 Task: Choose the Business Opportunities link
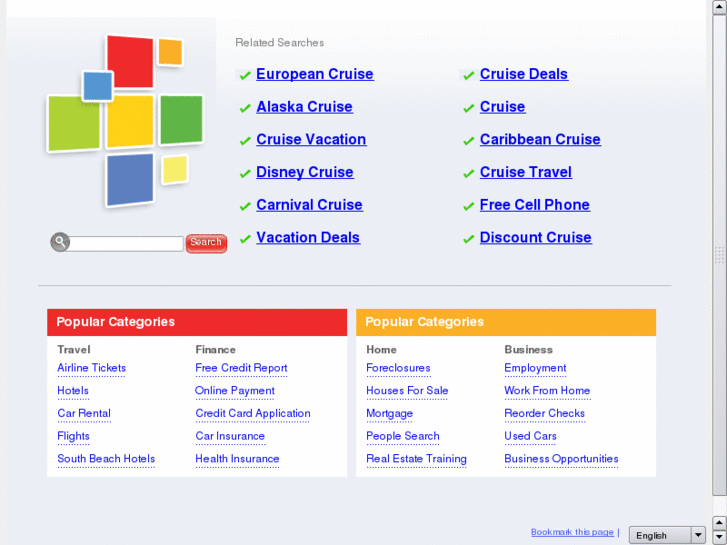[561, 459]
